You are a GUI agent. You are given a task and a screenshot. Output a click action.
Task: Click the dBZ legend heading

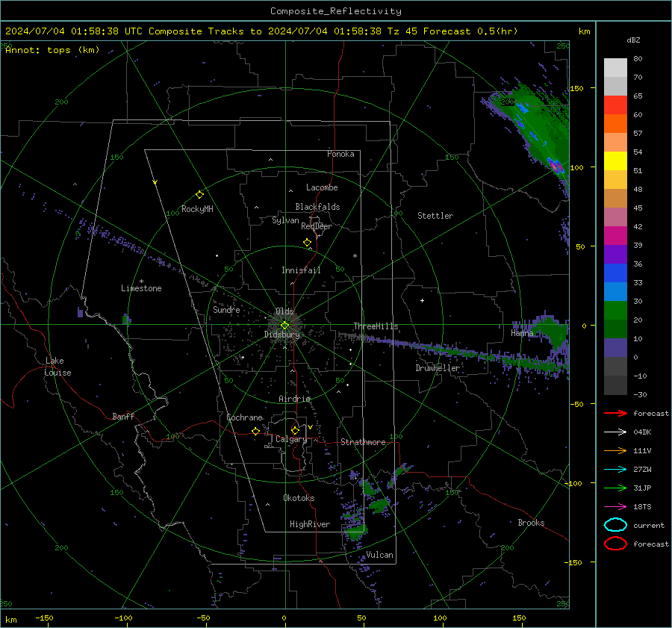coord(633,40)
